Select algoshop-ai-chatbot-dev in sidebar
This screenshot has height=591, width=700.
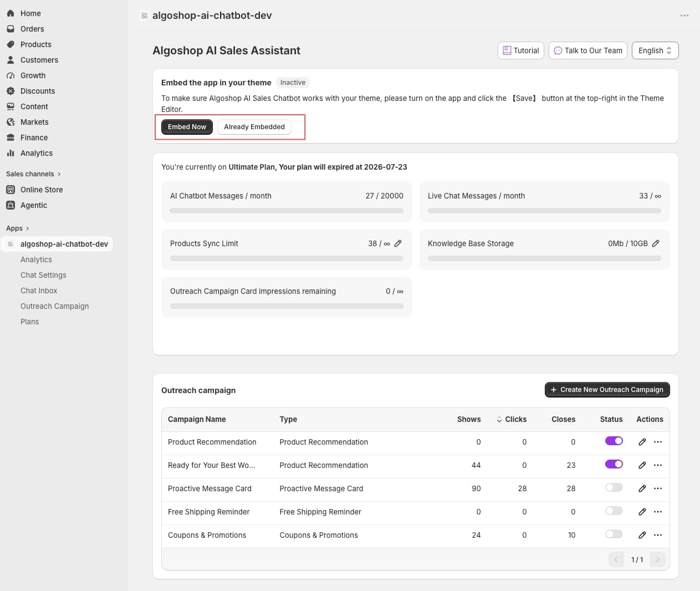point(57,244)
